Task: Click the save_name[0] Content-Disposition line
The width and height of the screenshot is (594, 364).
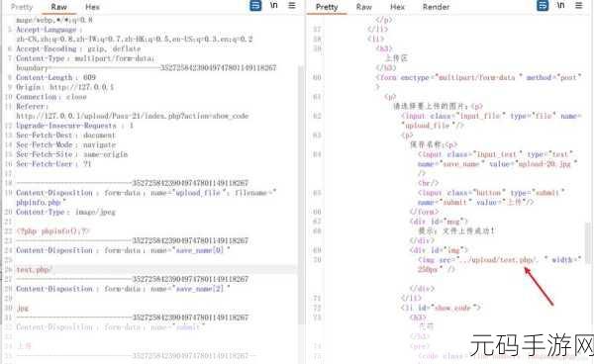Action: [x=123, y=250]
